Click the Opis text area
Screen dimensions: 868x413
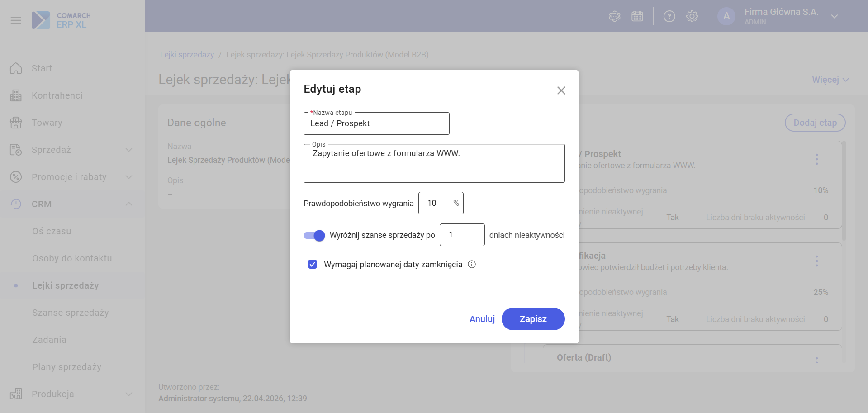pos(434,163)
